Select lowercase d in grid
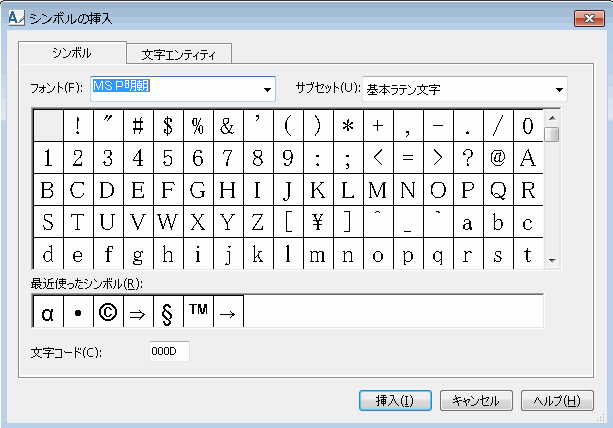Viewport: 613px width, 428px height. pos(48,253)
